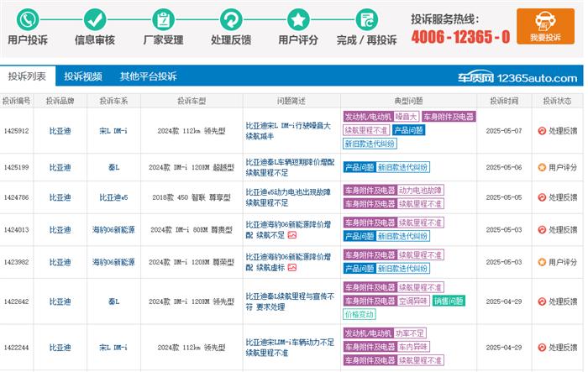Click the 价格变动 tag

(360, 314)
